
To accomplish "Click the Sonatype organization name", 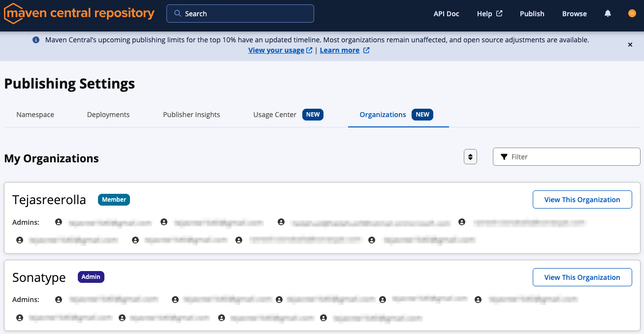I will 39,277.
